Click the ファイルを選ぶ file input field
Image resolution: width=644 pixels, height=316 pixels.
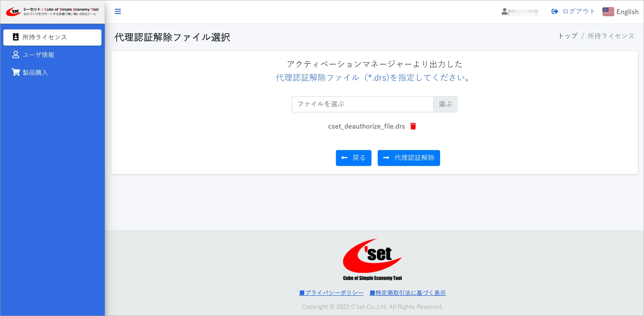(x=362, y=104)
